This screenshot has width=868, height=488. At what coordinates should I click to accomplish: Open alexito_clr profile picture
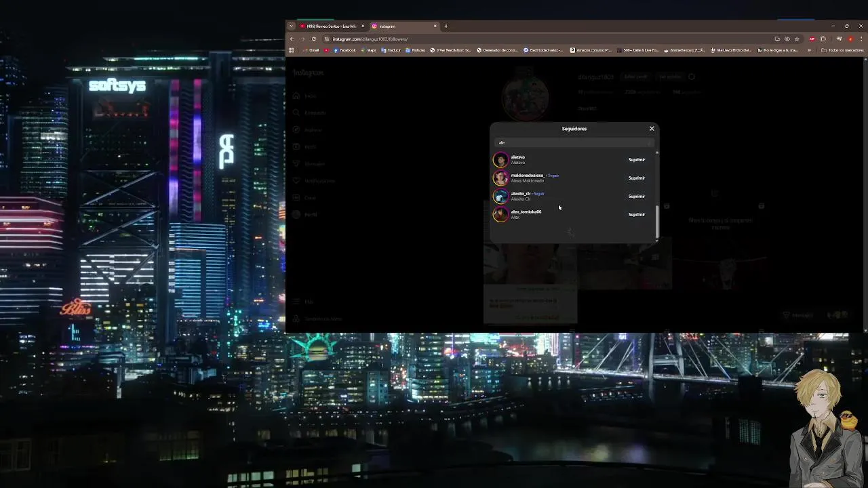click(500, 197)
